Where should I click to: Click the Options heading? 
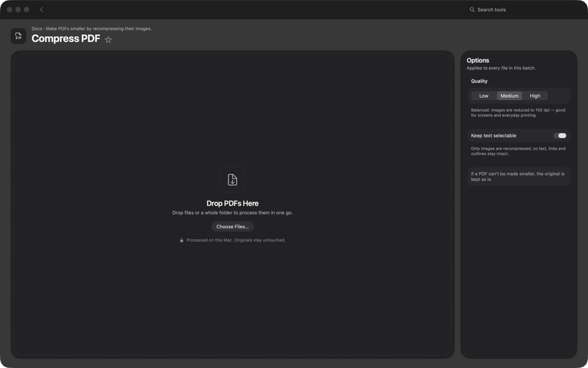[x=478, y=60]
